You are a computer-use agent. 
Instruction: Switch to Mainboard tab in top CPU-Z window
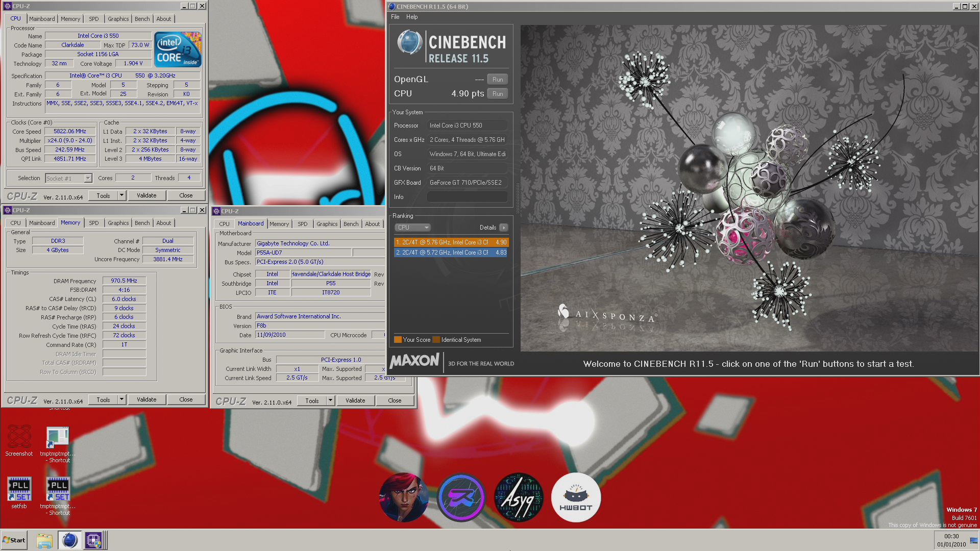click(42, 19)
